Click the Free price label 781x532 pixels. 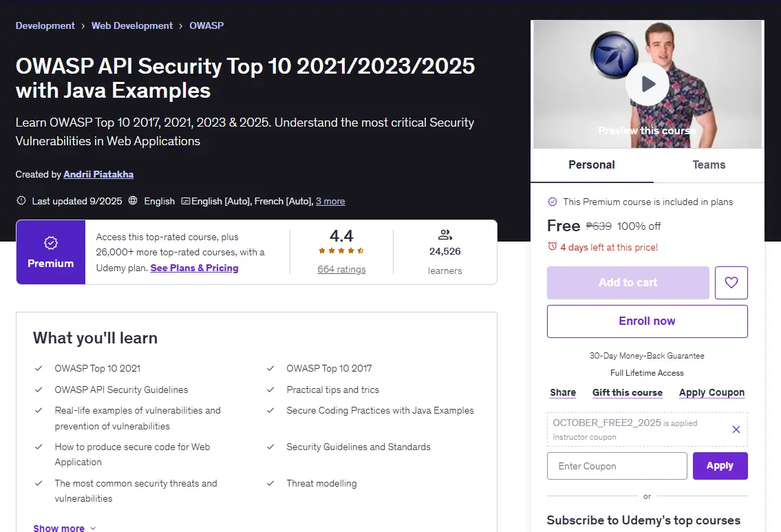[564, 226]
